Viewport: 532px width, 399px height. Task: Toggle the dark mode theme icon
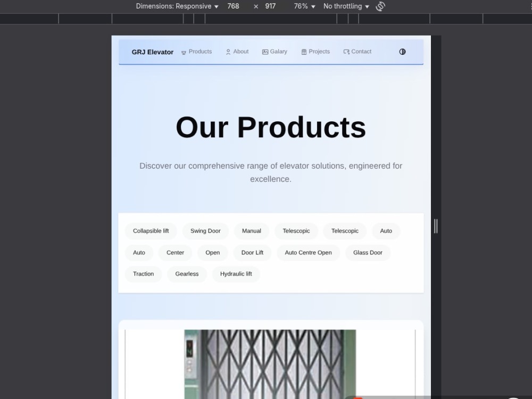(402, 52)
